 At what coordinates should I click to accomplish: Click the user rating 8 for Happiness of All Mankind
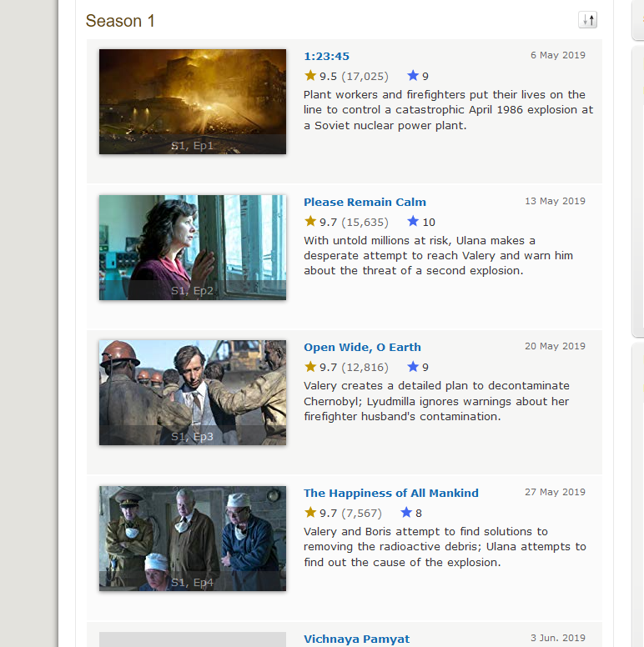[419, 514]
